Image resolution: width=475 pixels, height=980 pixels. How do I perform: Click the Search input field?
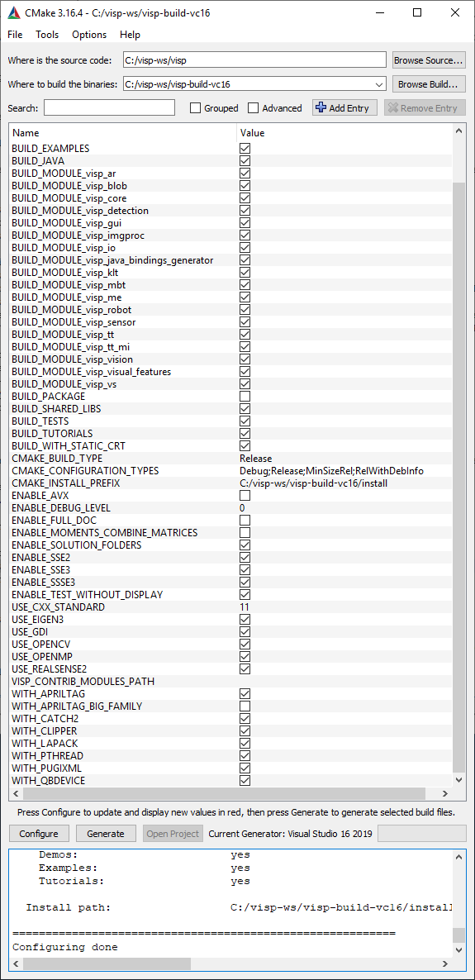point(109,108)
